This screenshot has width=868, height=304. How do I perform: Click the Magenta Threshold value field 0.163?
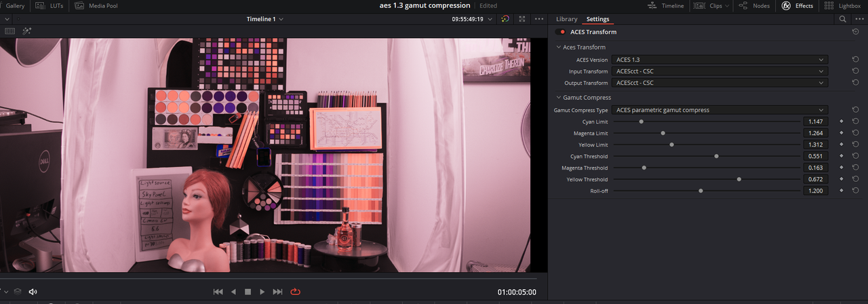coord(816,168)
